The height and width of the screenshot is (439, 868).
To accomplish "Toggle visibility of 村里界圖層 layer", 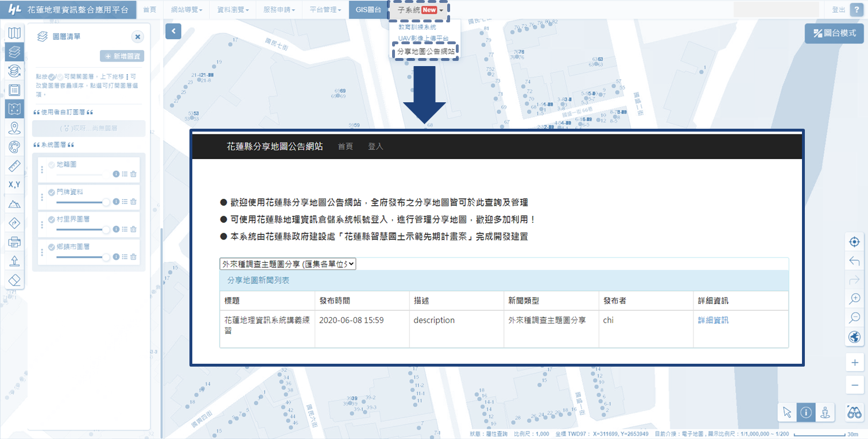I will point(52,219).
